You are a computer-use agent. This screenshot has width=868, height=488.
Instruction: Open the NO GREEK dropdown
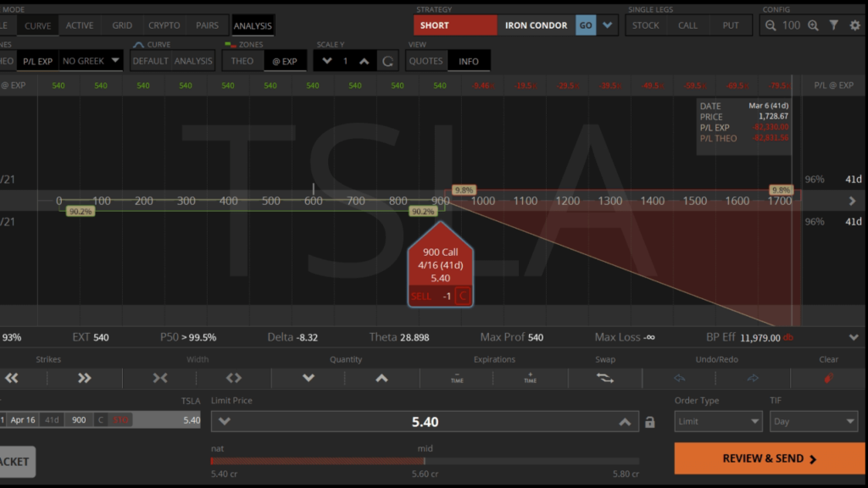pyautogui.click(x=91, y=60)
